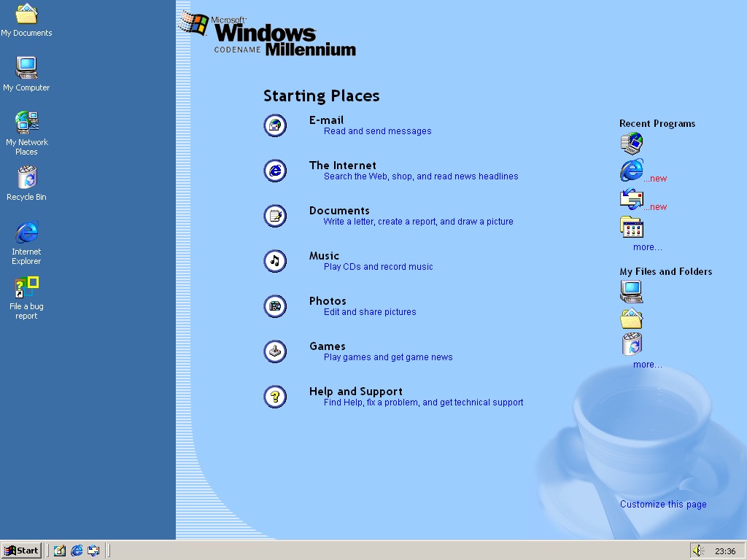Viewport: 747px width, 560px height.
Task: Open the Help and Support question mark icon
Action: [275, 397]
